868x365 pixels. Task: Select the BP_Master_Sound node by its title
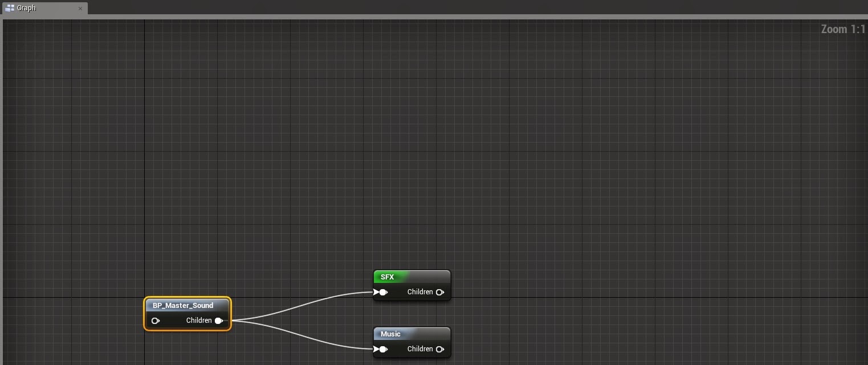[183, 306]
